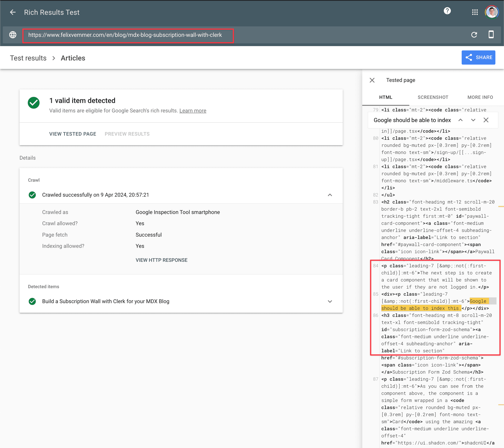Click VIEW TESTED PAGE button
Viewport: 504px width, 448px height.
coord(73,134)
